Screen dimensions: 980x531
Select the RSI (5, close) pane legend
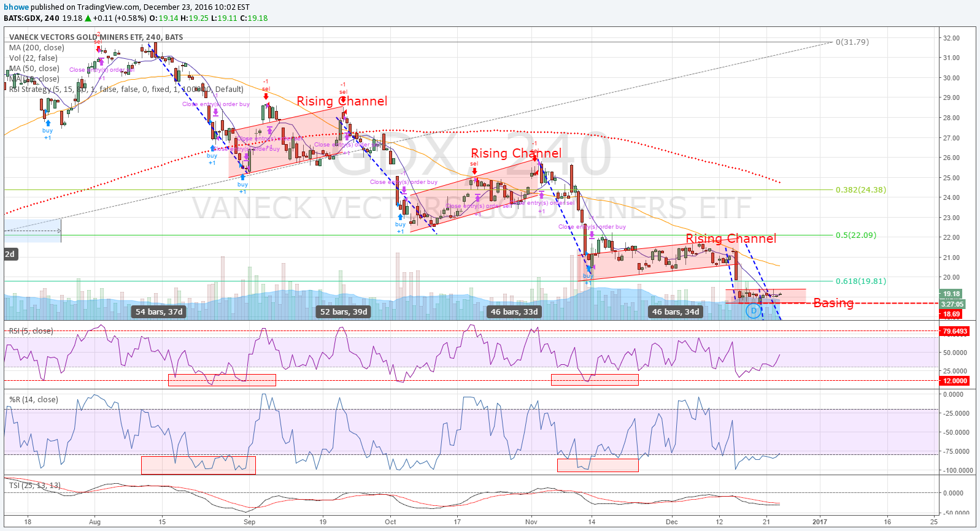pyautogui.click(x=31, y=331)
